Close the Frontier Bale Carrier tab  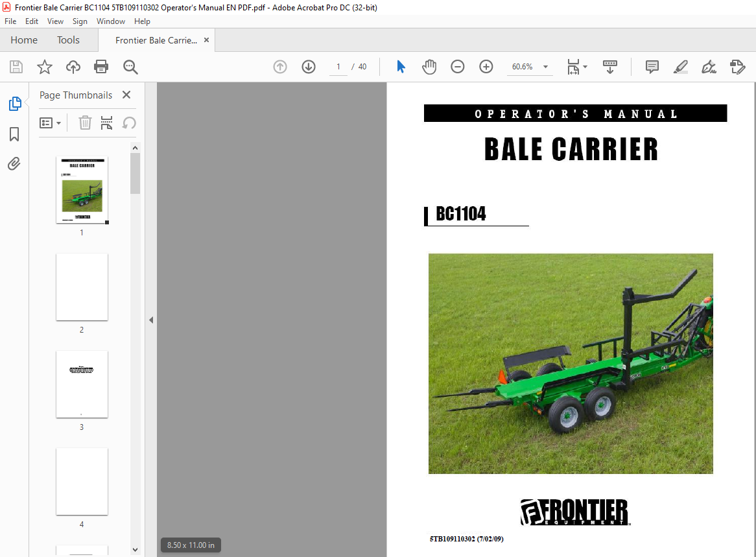pos(206,40)
